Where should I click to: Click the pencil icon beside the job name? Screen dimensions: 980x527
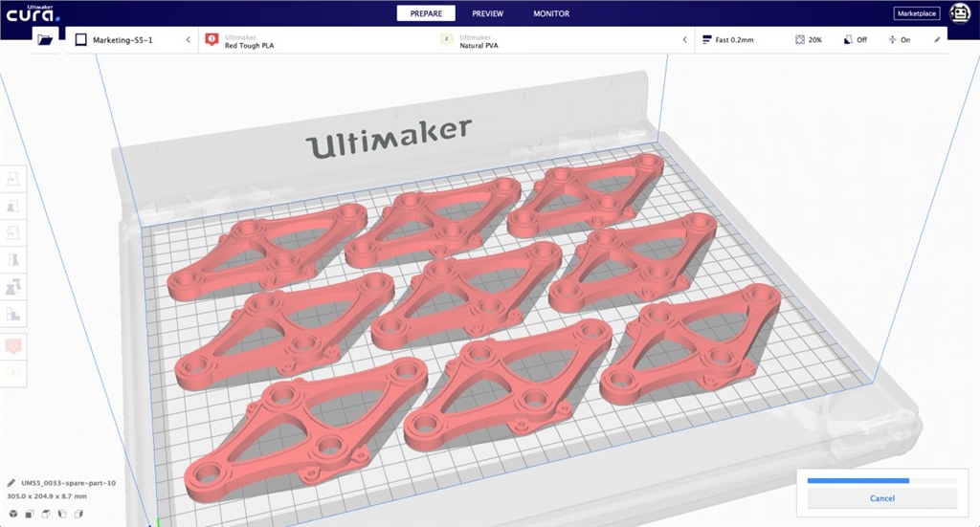tap(11, 484)
